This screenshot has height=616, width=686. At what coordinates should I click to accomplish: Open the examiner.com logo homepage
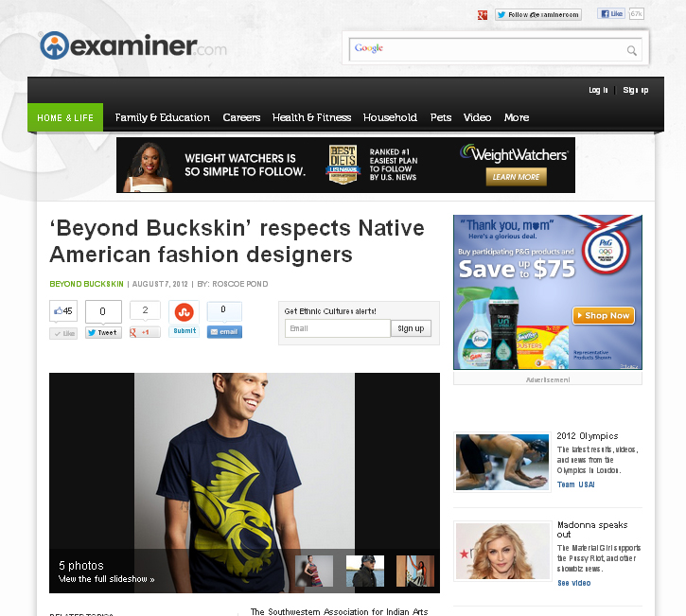[133, 45]
